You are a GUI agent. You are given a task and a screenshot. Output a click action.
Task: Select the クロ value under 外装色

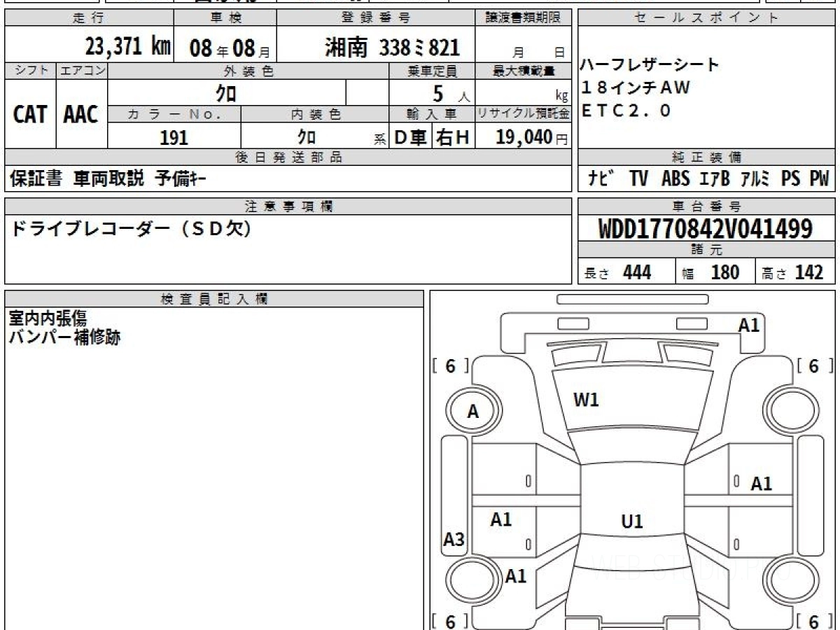pyautogui.click(x=227, y=93)
